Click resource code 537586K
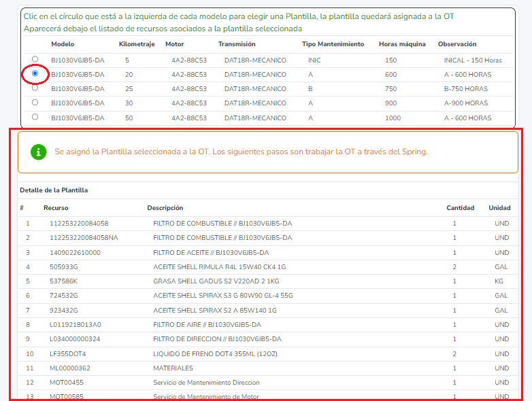This screenshot has width=532, height=401. coord(63,281)
